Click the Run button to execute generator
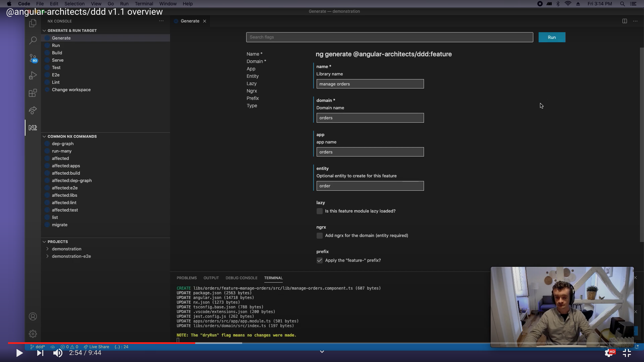The image size is (644, 362). point(551,37)
